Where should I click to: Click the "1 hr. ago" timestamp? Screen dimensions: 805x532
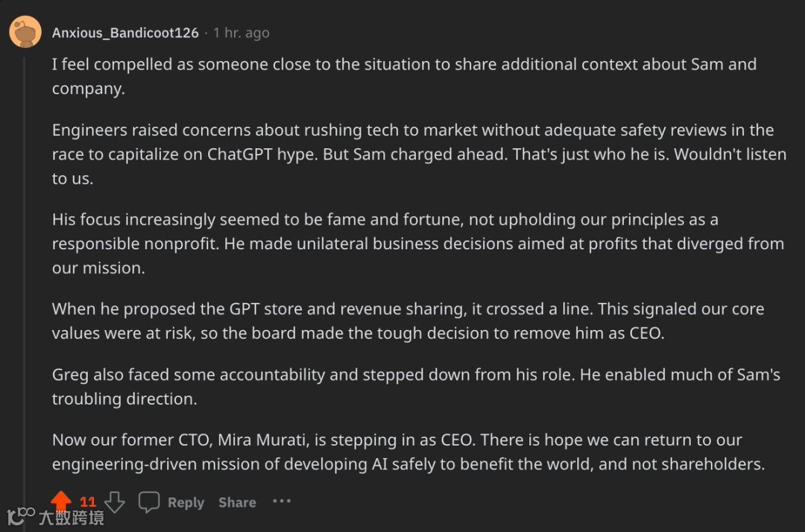[x=241, y=33]
